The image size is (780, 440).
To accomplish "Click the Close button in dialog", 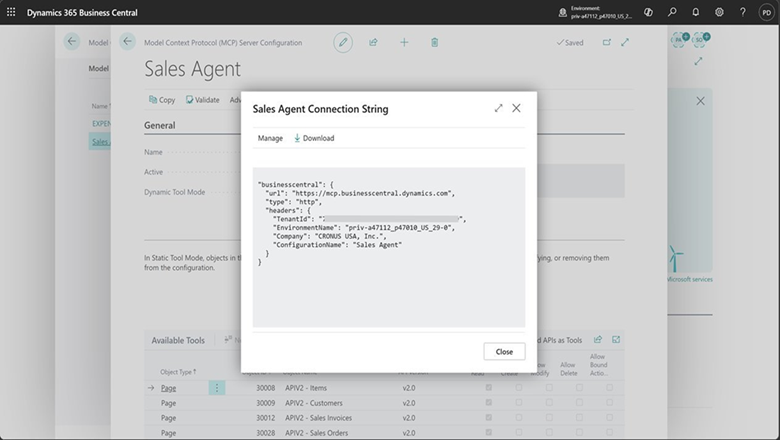I will (504, 352).
